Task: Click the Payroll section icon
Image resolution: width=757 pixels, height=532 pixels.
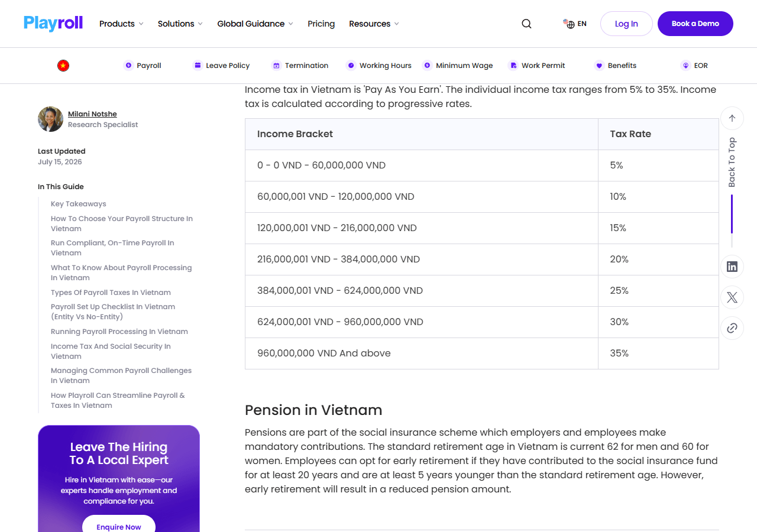Action: click(128, 66)
